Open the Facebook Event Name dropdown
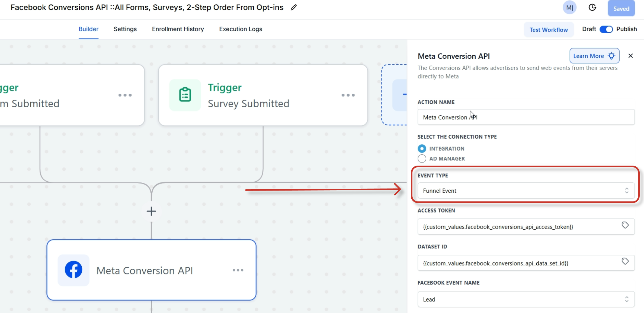 tap(526, 299)
